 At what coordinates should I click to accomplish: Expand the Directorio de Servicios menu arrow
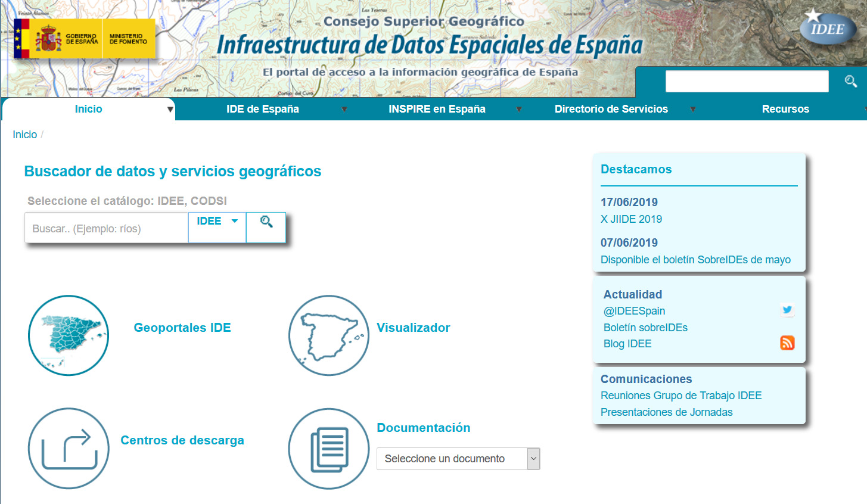point(692,109)
